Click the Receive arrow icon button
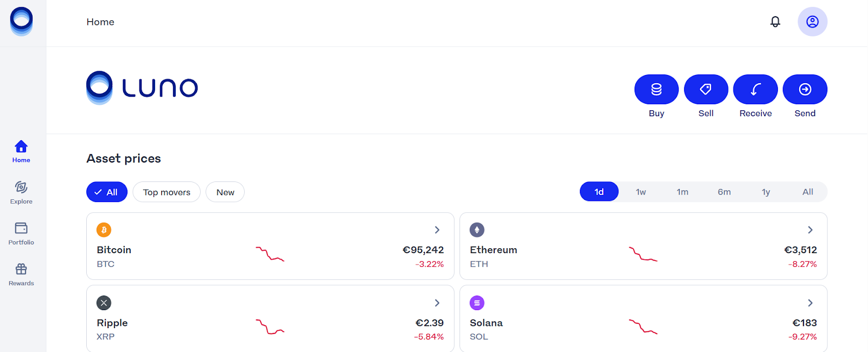 [x=755, y=89]
